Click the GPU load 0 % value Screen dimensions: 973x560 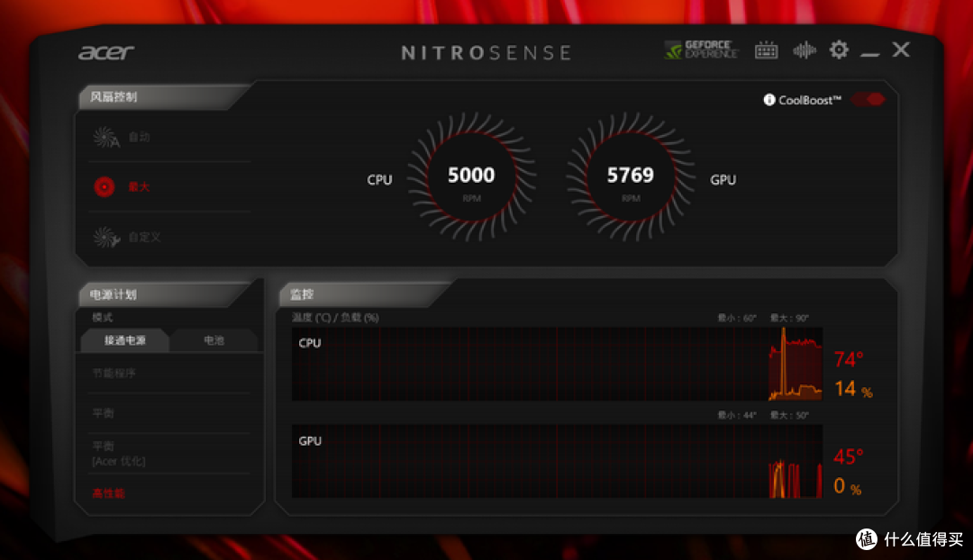[848, 486]
